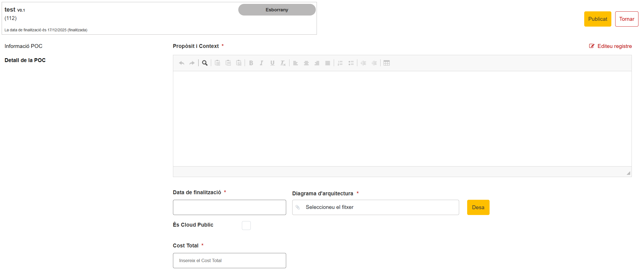Viewport: 644px width, 279px height.
Task: Toggle bold formatting in editor
Action: tap(251, 63)
